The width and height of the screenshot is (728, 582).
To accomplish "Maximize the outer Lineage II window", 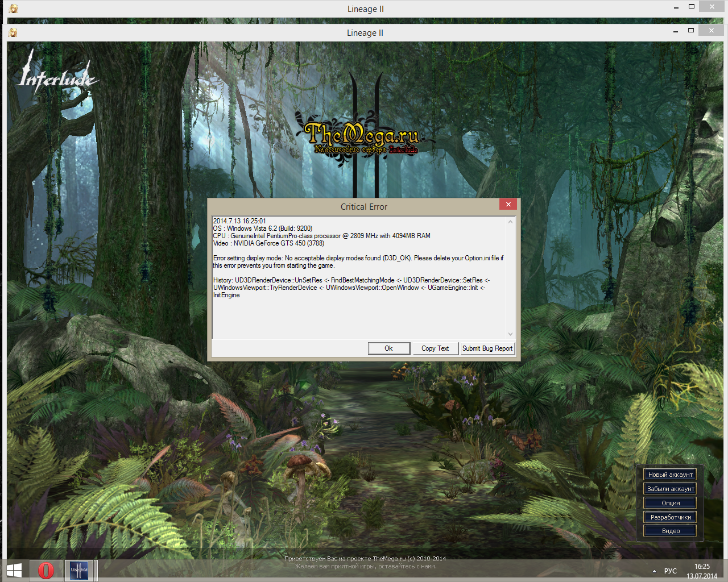I will tap(692, 7).
